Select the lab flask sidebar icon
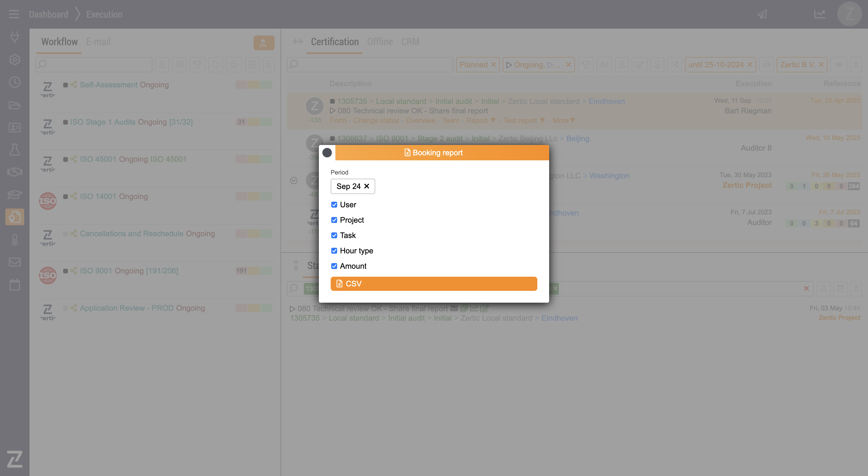868x476 pixels. coord(14,149)
